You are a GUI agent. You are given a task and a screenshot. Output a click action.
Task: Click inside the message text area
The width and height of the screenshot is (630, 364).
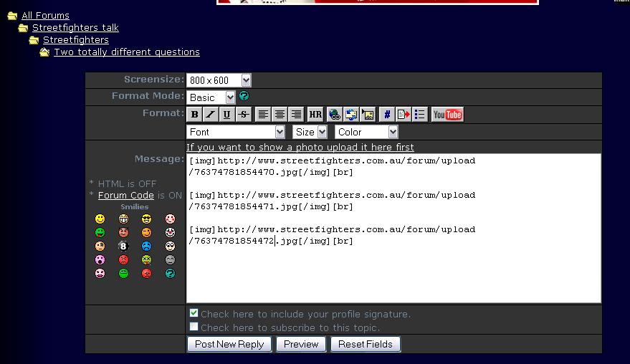[393, 272]
